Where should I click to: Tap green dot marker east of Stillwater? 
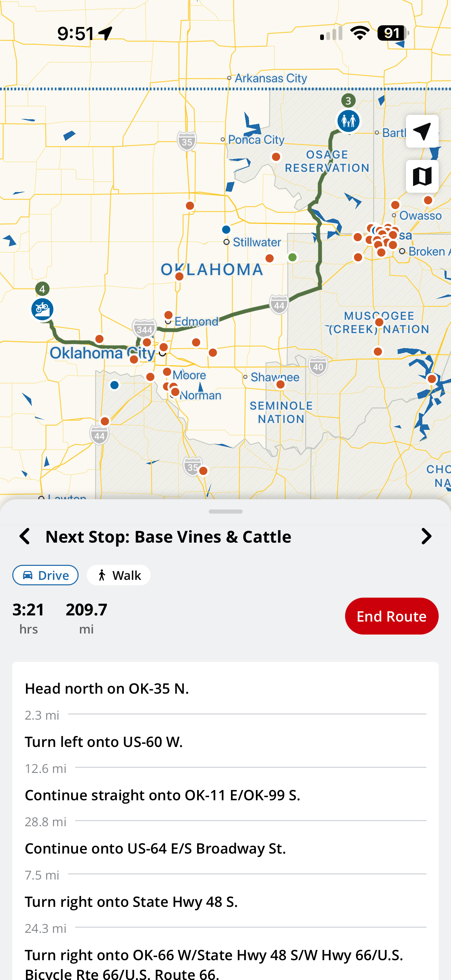(x=292, y=258)
